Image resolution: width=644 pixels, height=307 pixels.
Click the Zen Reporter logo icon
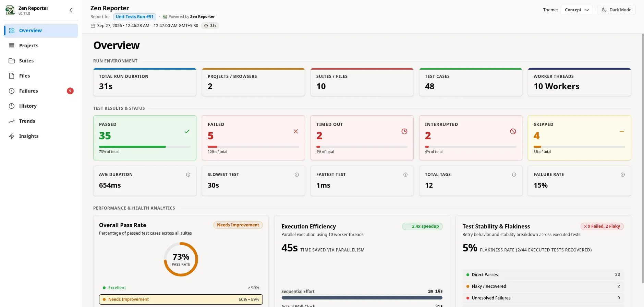click(x=10, y=10)
